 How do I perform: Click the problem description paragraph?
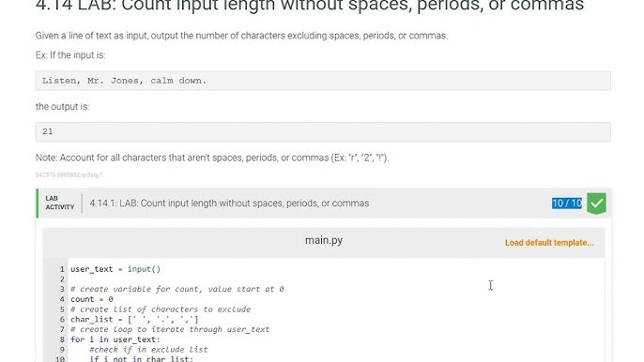[x=241, y=36]
